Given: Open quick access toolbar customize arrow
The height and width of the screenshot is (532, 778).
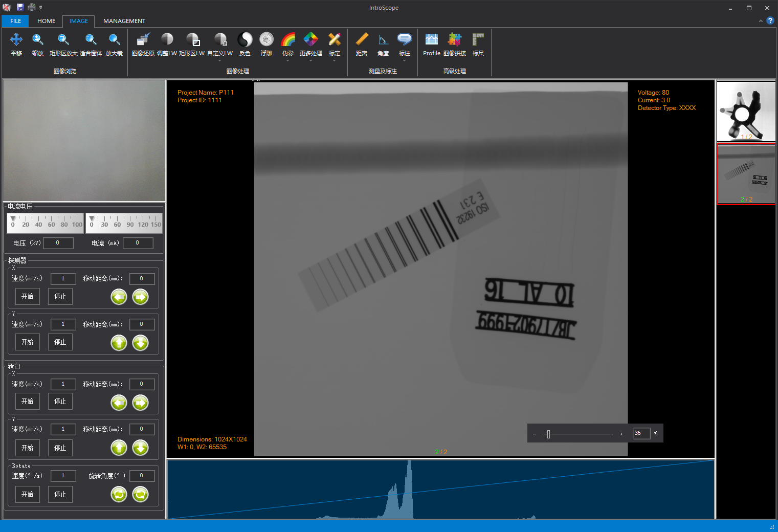Looking at the screenshot, I should [41, 8].
